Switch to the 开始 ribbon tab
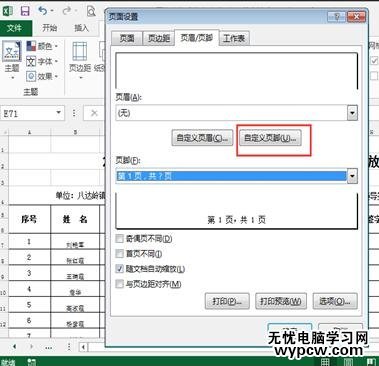Screen dimensions: 379x366 pyautogui.click(x=49, y=28)
